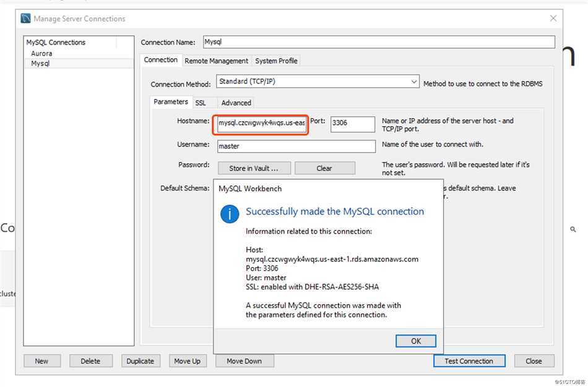588x387 pixels.
Task: Open the Remote Management tab
Action: (x=217, y=61)
